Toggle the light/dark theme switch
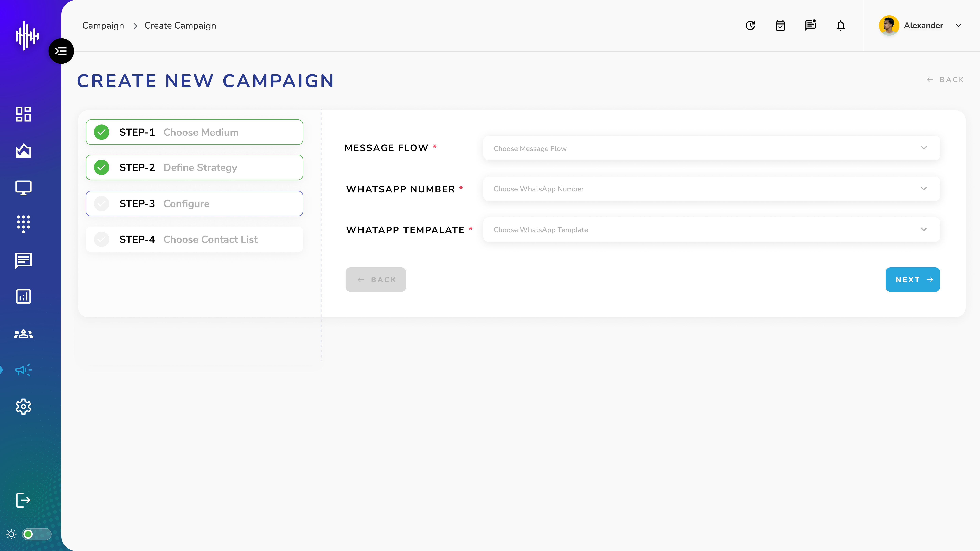The width and height of the screenshot is (980, 551). [37, 534]
